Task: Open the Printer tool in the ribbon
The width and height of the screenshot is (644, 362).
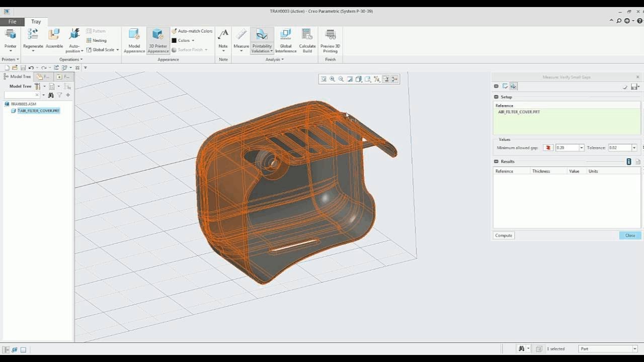Action: tap(11, 40)
